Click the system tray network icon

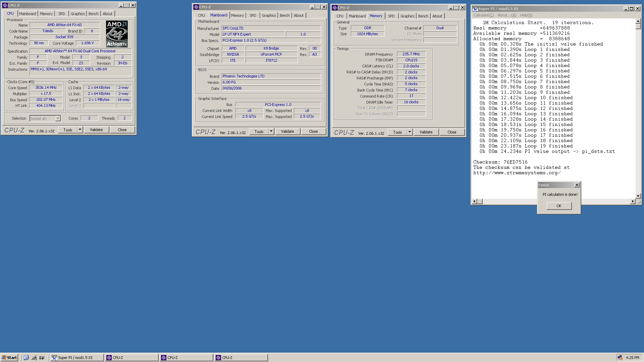[x=620, y=358]
